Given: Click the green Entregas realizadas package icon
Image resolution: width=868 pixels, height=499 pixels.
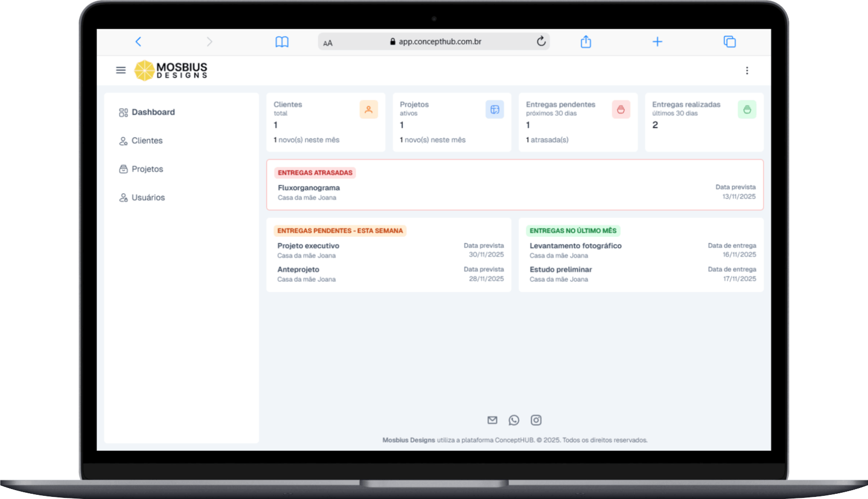Looking at the screenshot, I should coord(747,110).
